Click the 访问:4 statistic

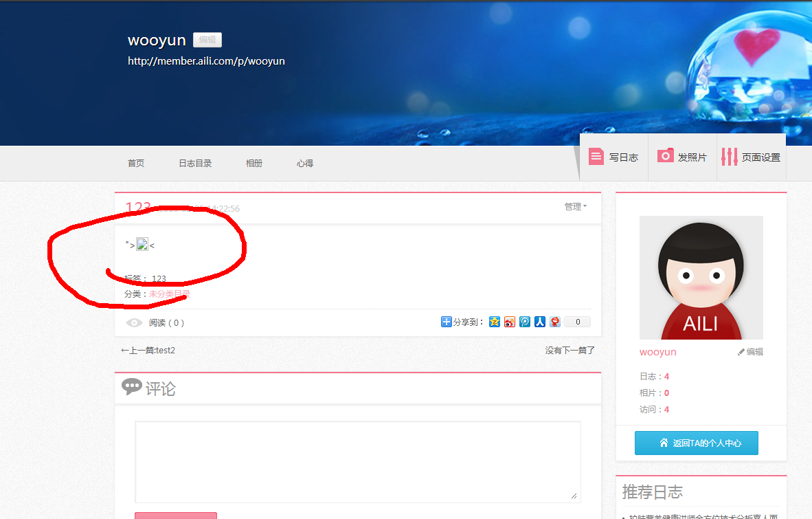pos(654,410)
